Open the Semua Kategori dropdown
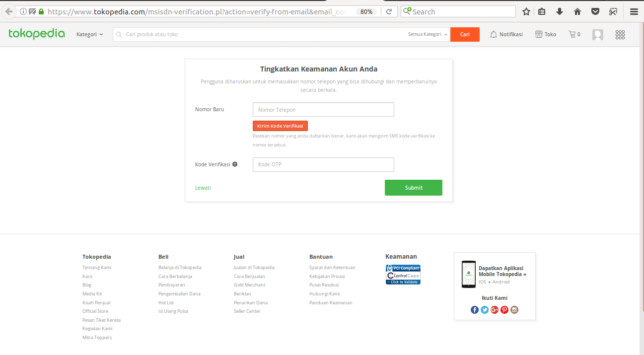Viewport: 644px width, 355px height. (428, 34)
